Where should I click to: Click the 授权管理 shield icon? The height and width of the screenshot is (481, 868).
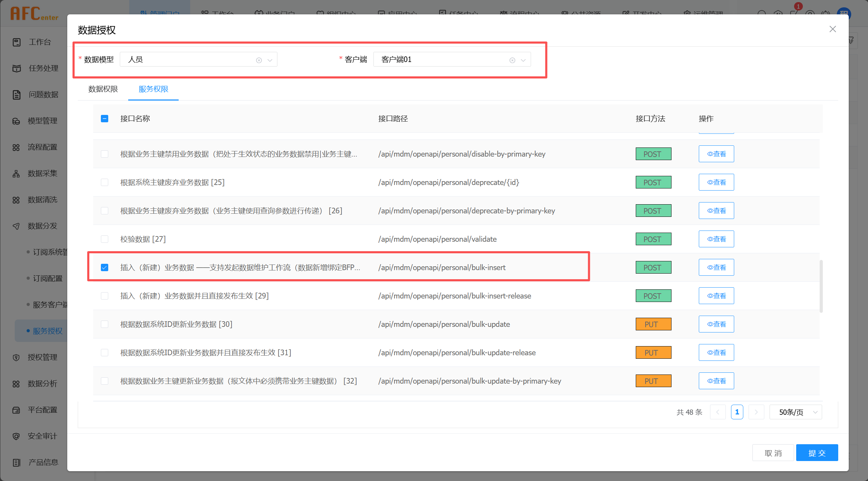point(16,357)
